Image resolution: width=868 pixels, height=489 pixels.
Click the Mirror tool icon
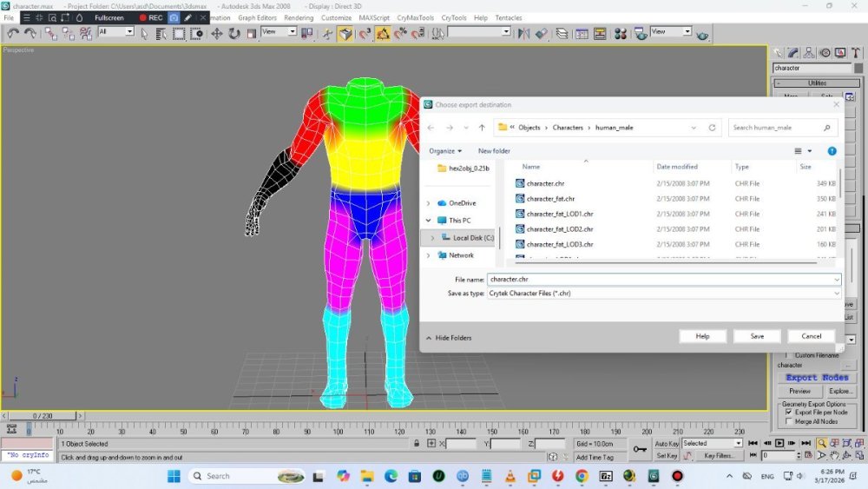point(523,34)
